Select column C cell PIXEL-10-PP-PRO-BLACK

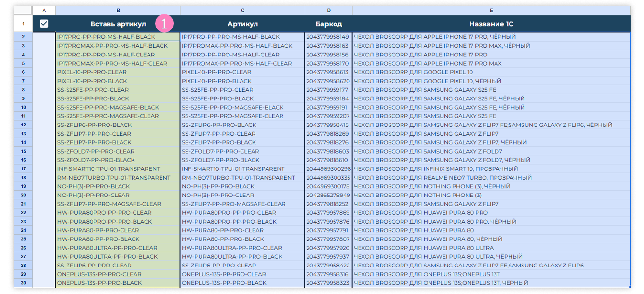coord(242,81)
